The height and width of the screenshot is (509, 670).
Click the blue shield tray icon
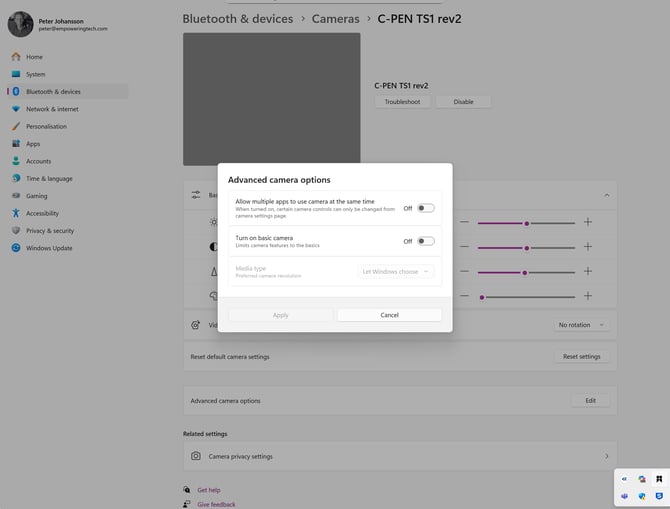click(659, 496)
